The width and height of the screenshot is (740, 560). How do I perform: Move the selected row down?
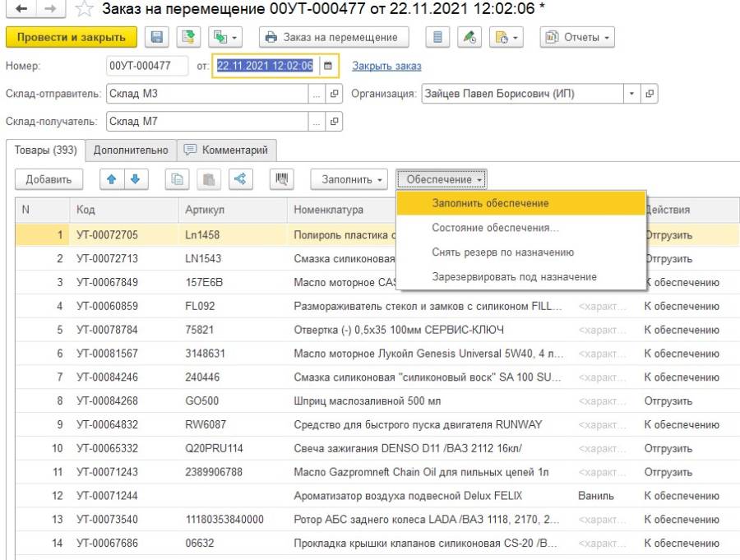click(x=135, y=178)
